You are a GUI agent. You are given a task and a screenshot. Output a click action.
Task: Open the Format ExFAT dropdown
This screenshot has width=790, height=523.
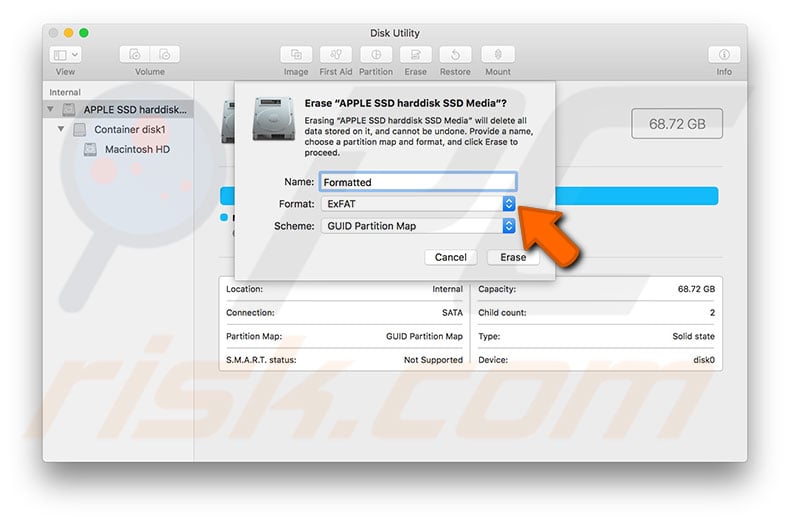coord(508,204)
